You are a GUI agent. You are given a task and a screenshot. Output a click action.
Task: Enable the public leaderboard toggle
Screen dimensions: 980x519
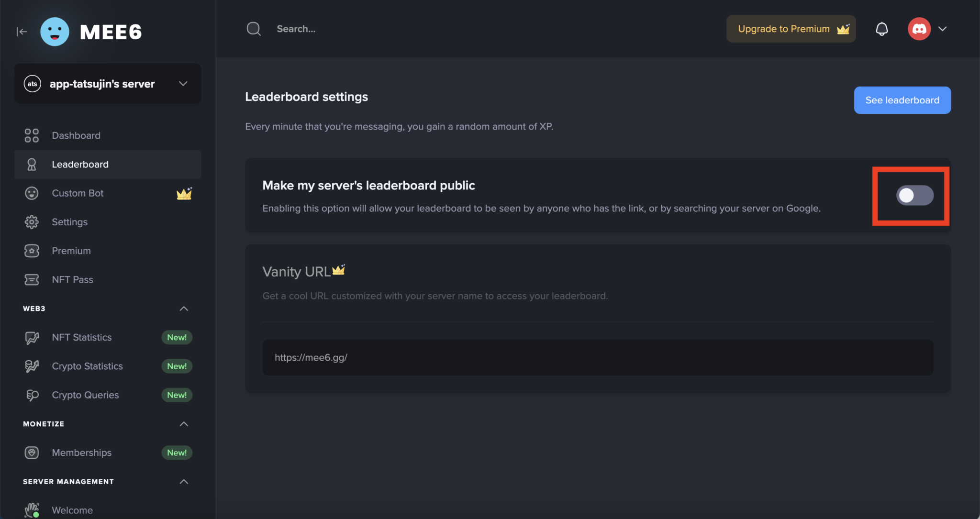914,195
